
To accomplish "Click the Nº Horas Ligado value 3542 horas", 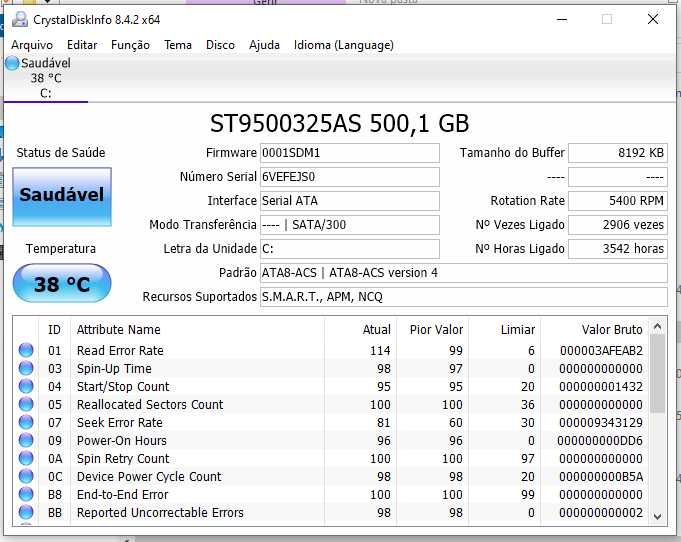I will click(x=618, y=249).
